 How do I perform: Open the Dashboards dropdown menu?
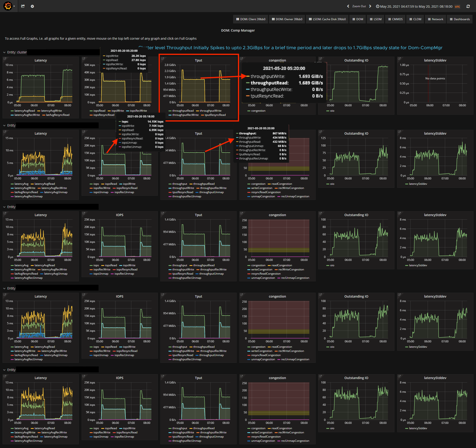[x=459, y=19]
